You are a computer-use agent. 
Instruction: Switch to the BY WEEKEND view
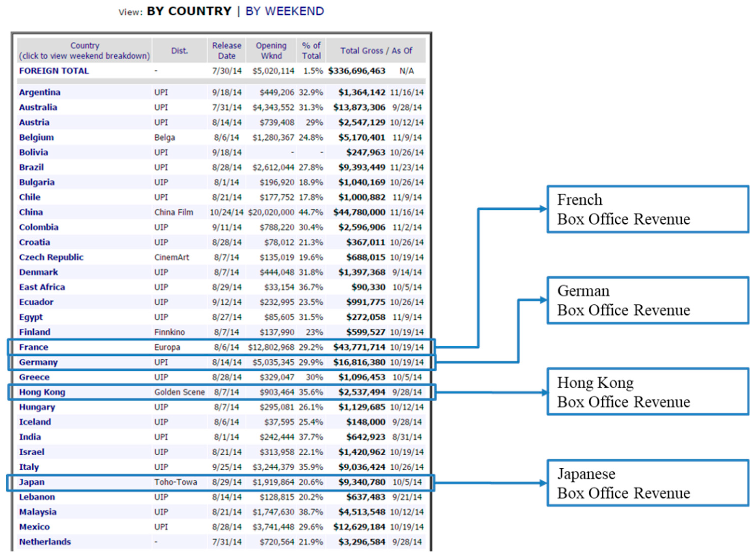284,11
